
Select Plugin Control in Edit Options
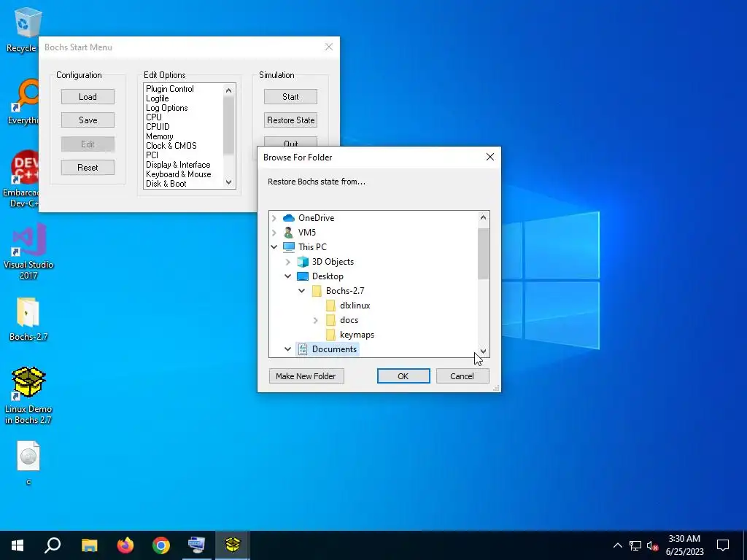tap(169, 89)
